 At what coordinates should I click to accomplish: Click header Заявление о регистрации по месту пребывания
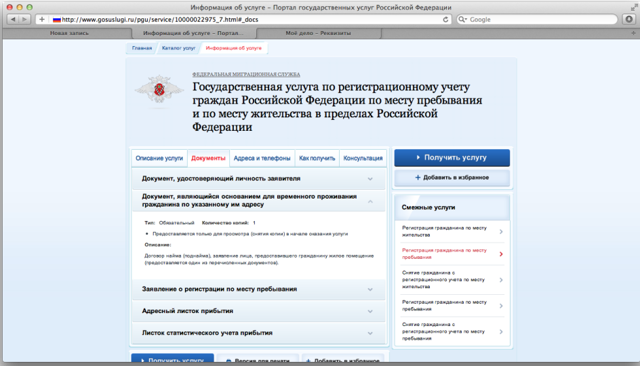click(x=219, y=289)
